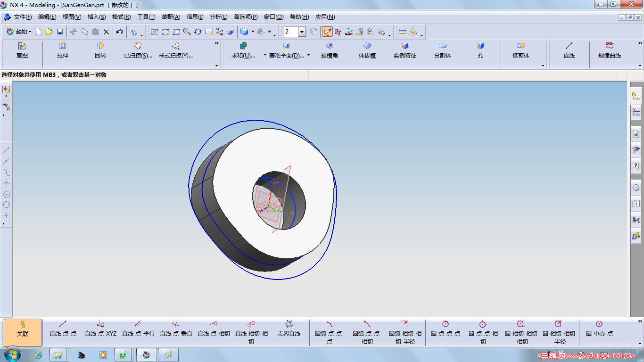The height and width of the screenshot is (362, 644).
Task: Click the 体拔模 body taper tool
Action: pos(367,51)
